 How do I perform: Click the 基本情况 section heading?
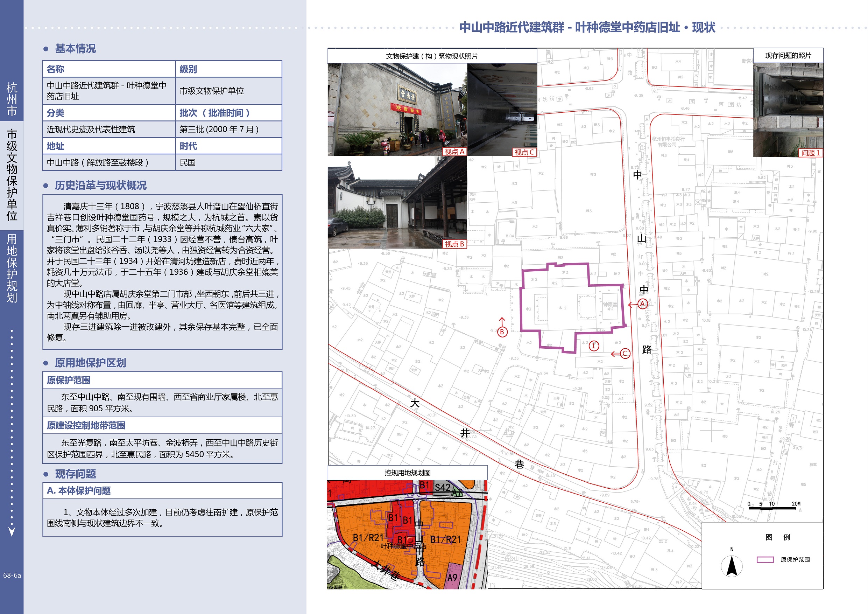coord(75,49)
